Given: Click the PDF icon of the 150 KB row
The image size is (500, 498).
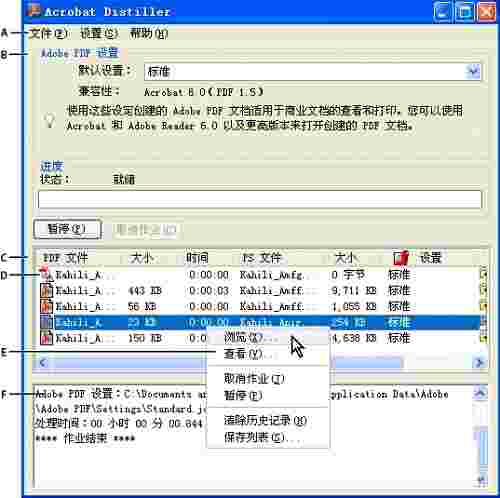Looking at the screenshot, I should click(46, 338).
